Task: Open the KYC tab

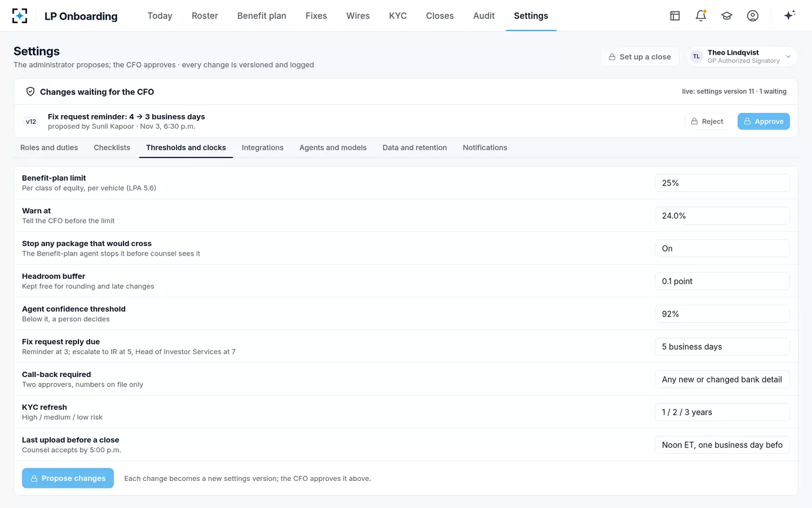Action: [x=398, y=16]
